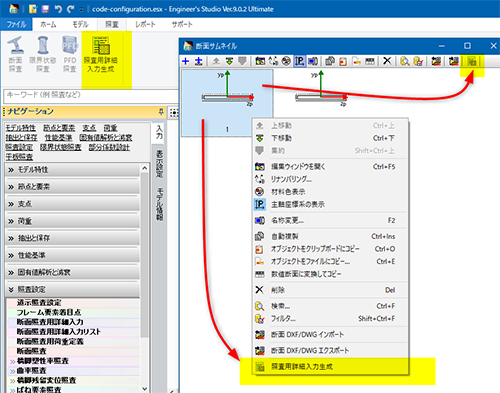Click the black X delete toolbar icon
The width and height of the screenshot is (500, 393).
(387, 61)
